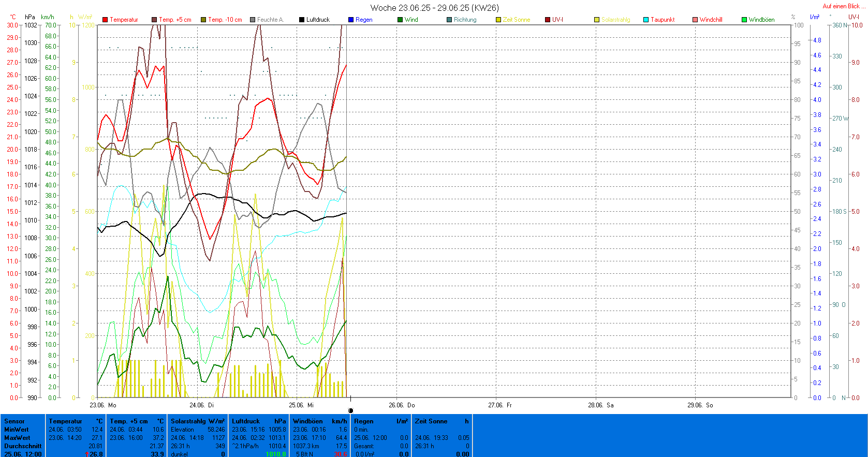This screenshot has width=868, height=457.
Task: Click the green current pressure value 1010.8
Action: [276, 454]
